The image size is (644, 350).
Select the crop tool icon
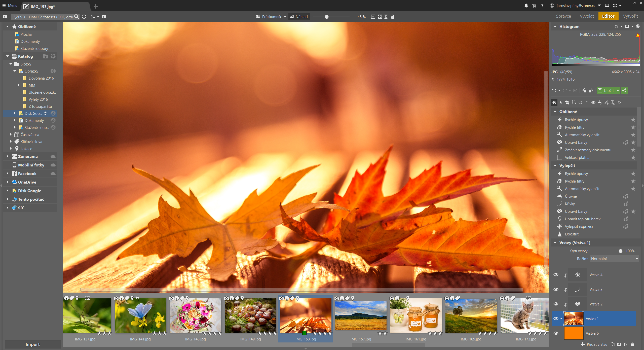click(567, 102)
